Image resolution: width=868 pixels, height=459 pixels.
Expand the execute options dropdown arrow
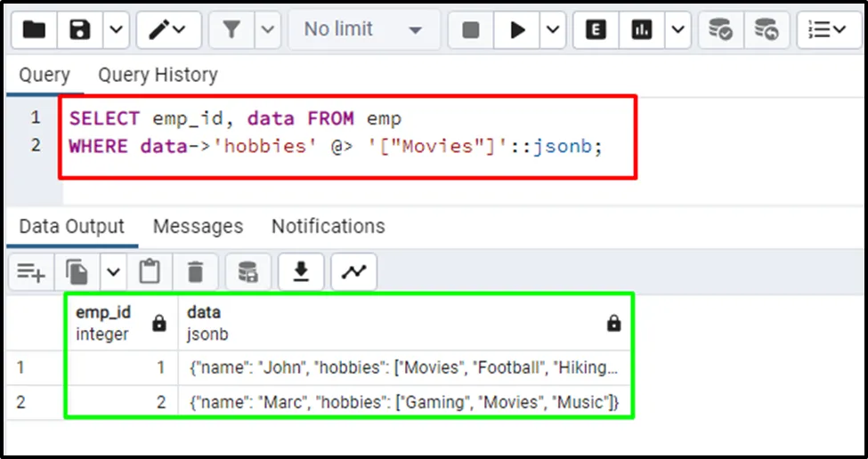point(553,30)
